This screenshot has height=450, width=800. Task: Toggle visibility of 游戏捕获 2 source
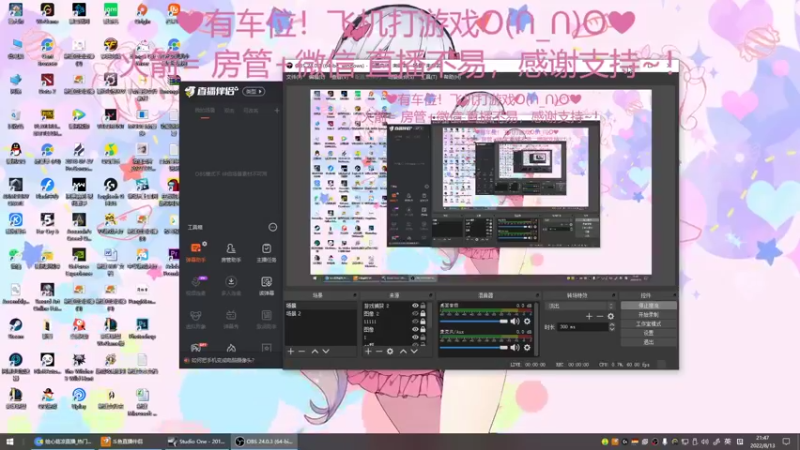pos(415,306)
